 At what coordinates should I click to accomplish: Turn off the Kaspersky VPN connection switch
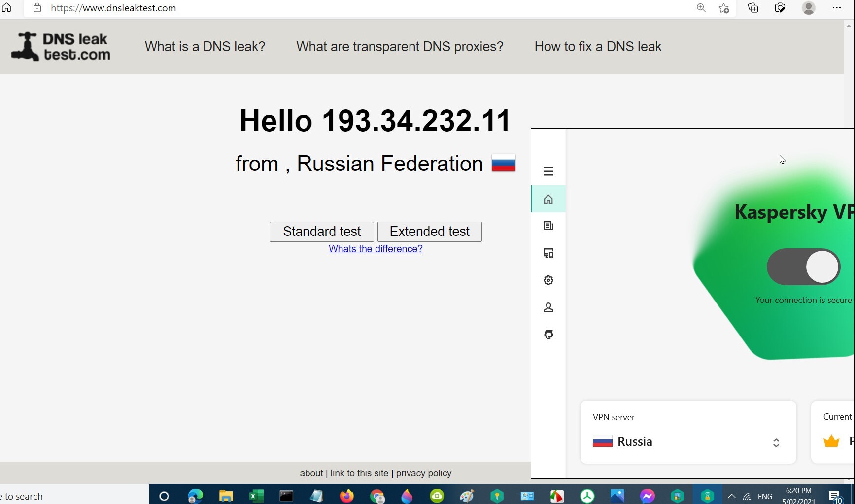803,267
